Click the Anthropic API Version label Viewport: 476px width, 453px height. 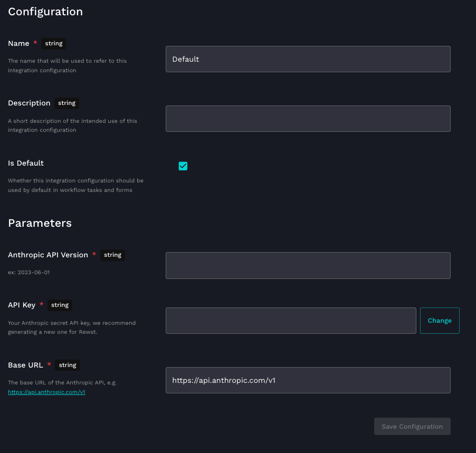(48, 255)
